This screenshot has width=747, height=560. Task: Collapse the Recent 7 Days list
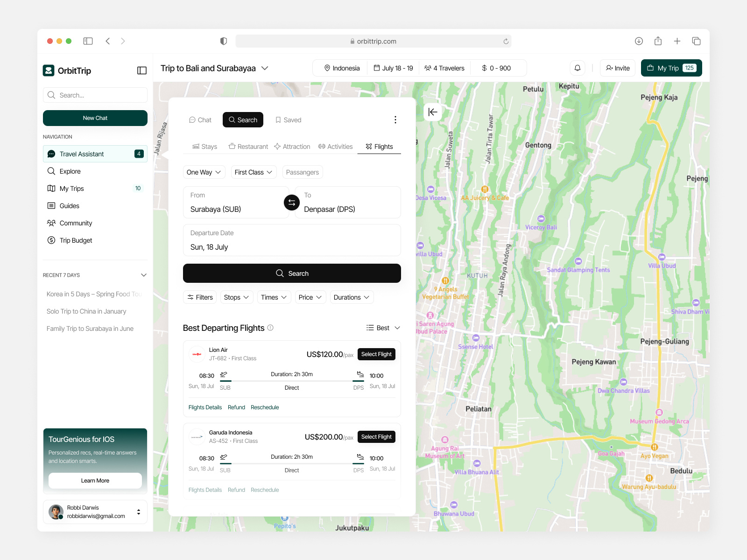[x=144, y=275]
